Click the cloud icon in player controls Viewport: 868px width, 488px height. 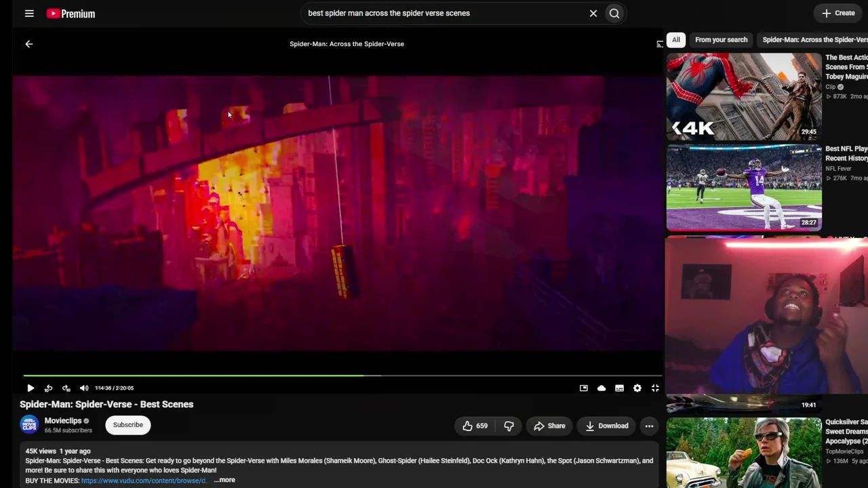[601, 388]
